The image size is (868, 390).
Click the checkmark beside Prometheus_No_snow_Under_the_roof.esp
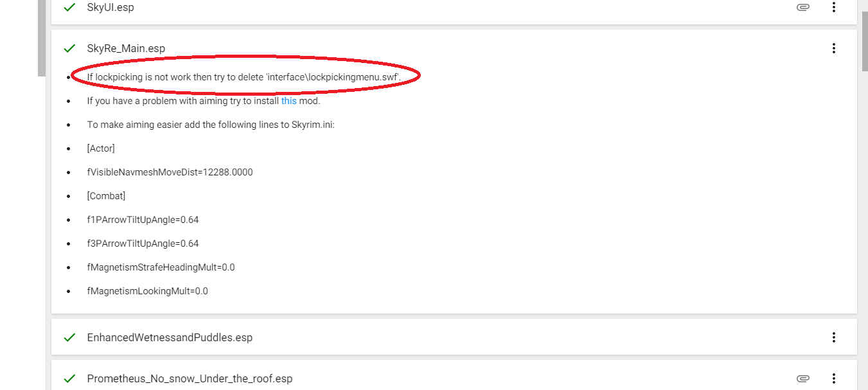70,378
